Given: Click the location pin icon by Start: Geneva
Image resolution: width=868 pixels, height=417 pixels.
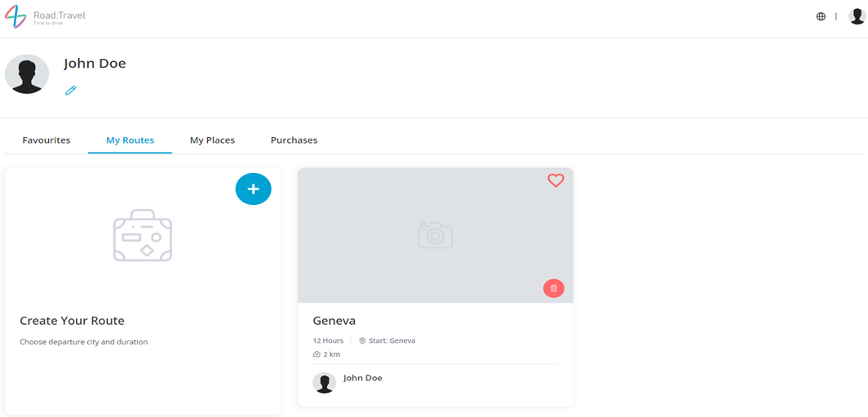Looking at the screenshot, I should 362,340.
